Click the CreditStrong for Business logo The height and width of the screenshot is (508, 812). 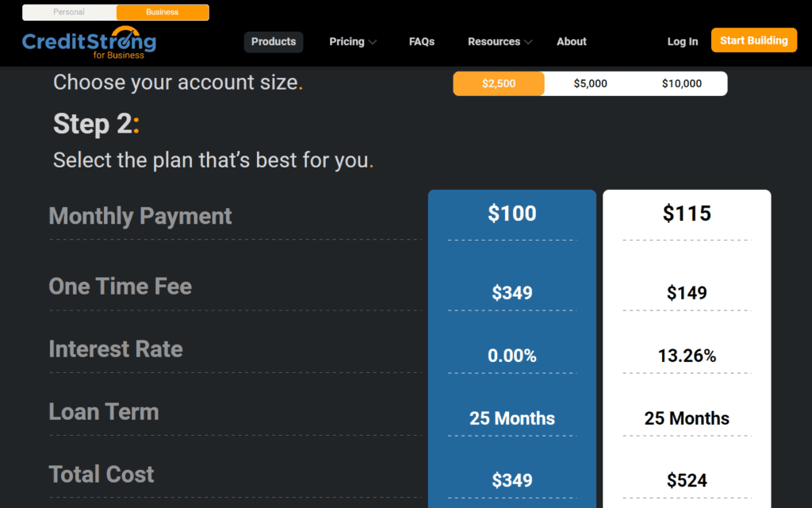click(89, 43)
